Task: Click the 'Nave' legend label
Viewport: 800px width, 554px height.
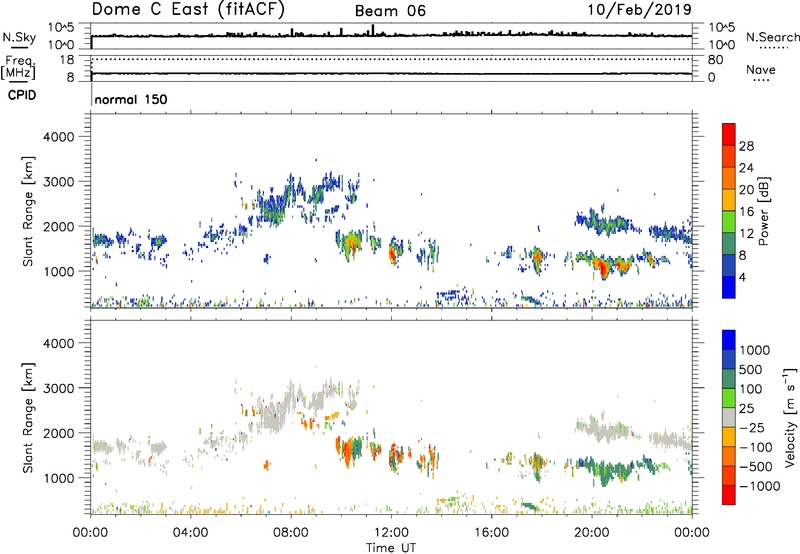Action: (760, 69)
